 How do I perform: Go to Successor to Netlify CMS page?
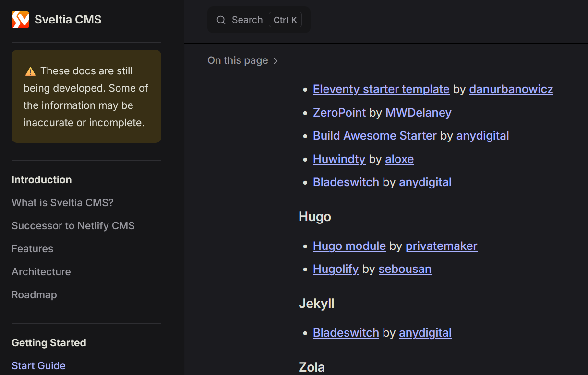tap(73, 226)
